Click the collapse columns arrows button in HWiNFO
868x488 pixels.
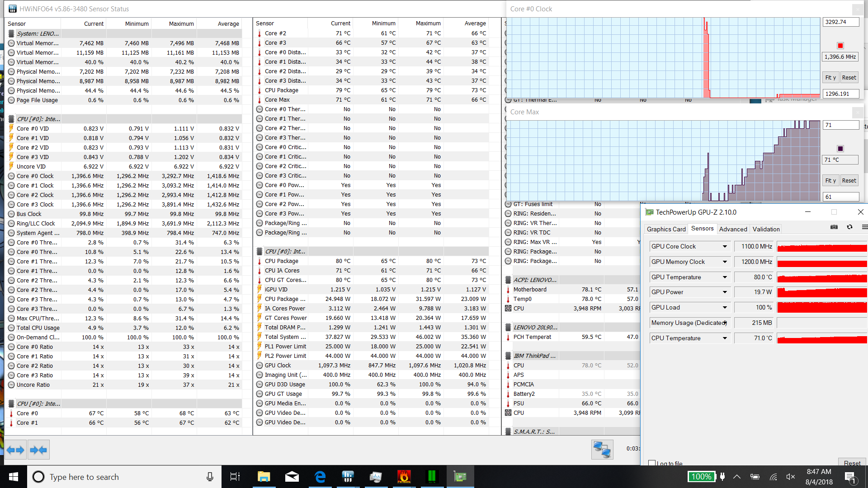tap(38, 450)
